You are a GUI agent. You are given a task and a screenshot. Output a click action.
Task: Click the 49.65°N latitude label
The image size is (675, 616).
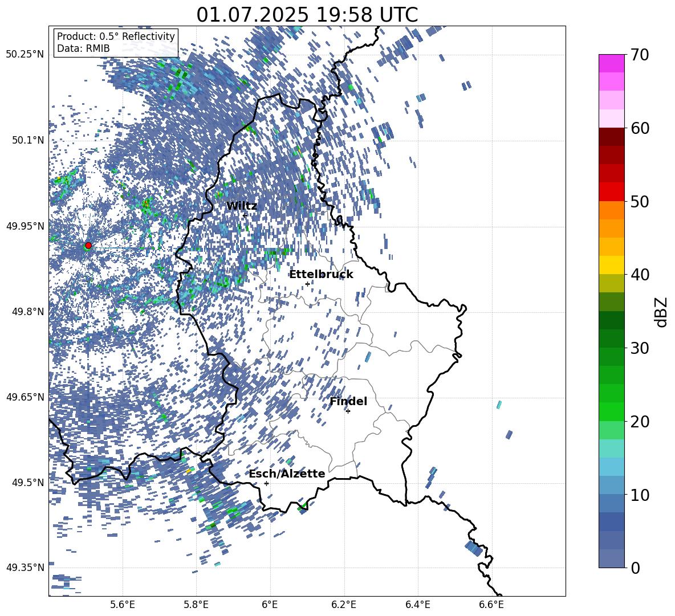(25, 397)
